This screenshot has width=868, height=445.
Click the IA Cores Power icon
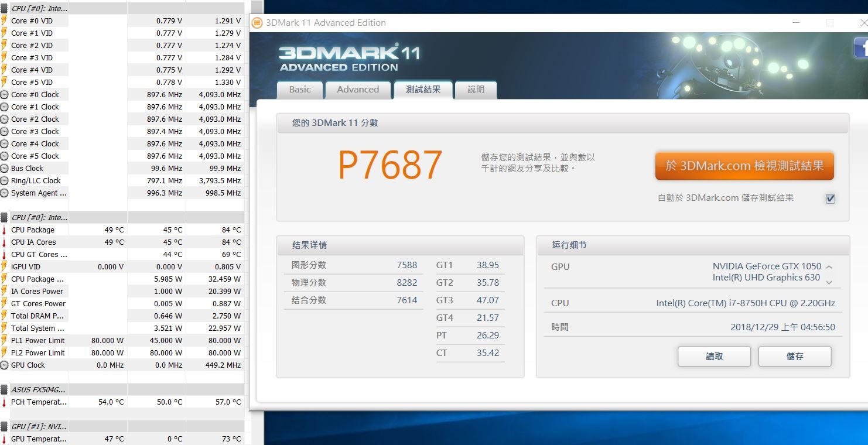click(x=5, y=291)
